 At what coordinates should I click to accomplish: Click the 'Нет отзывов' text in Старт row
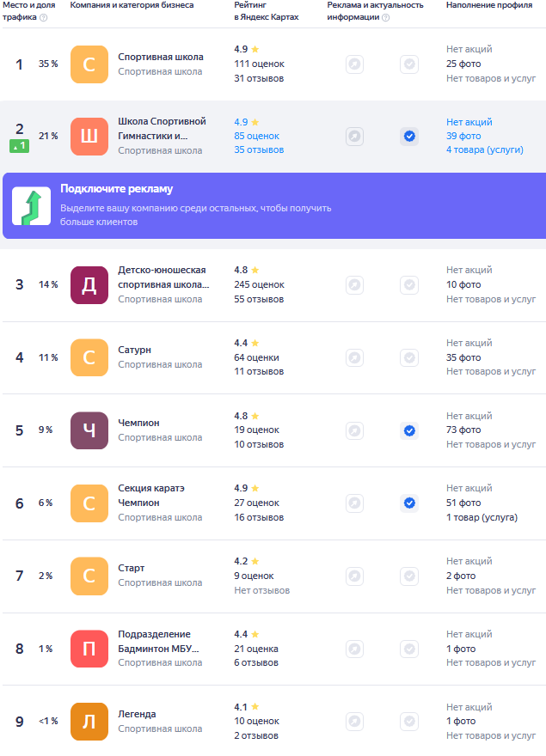tap(261, 590)
